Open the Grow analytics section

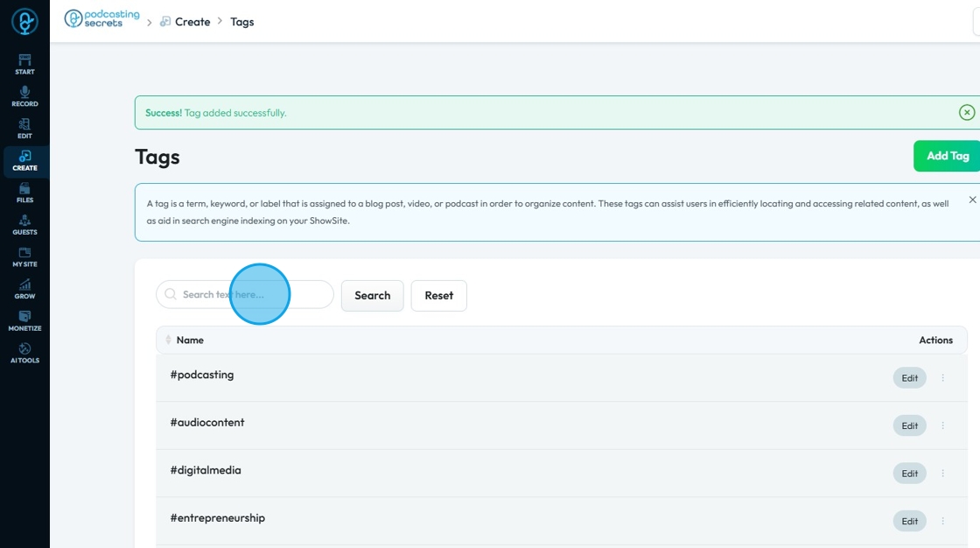(x=24, y=289)
